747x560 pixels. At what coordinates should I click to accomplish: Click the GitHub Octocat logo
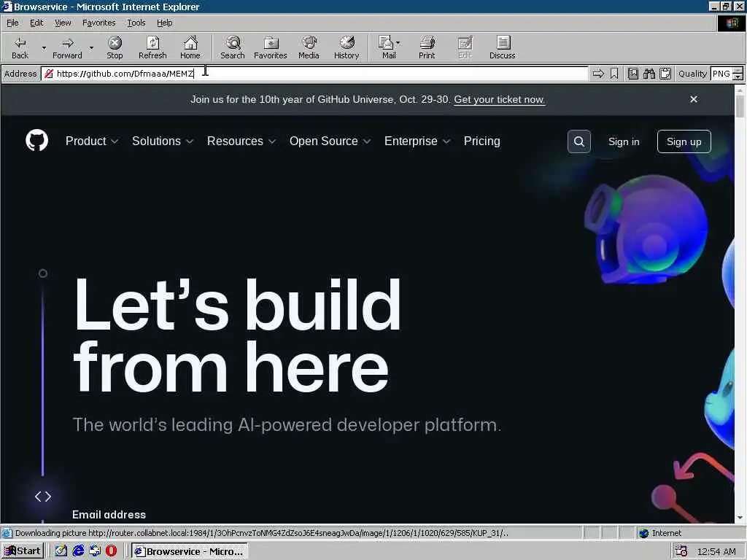[36, 141]
